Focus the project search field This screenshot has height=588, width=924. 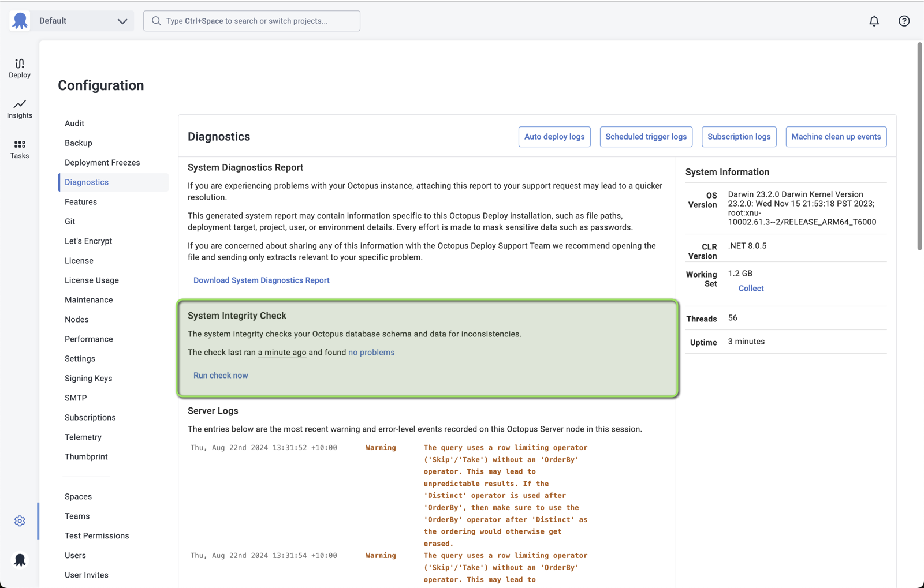click(x=252, y=21)
